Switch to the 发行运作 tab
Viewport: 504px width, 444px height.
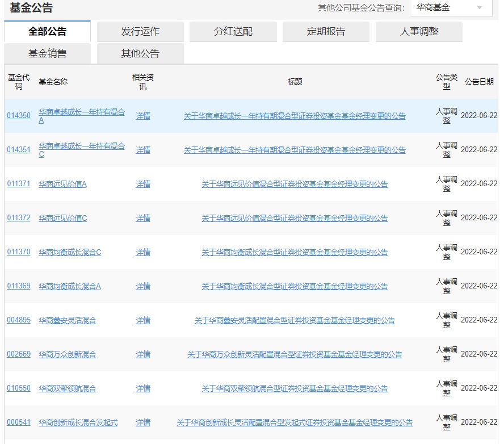tap(140, 31)
